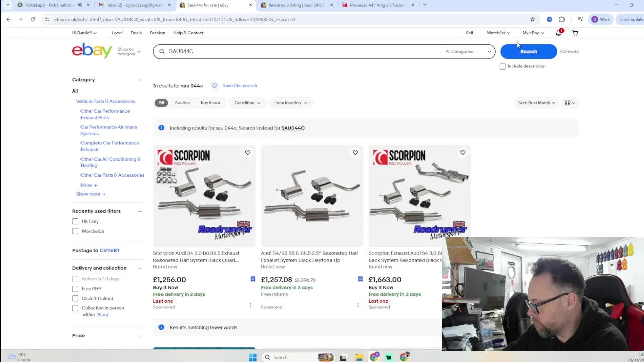Click the Save this search heart icon
The height and width of the screenshot is (362, 644).
click(x=214, y=86)
